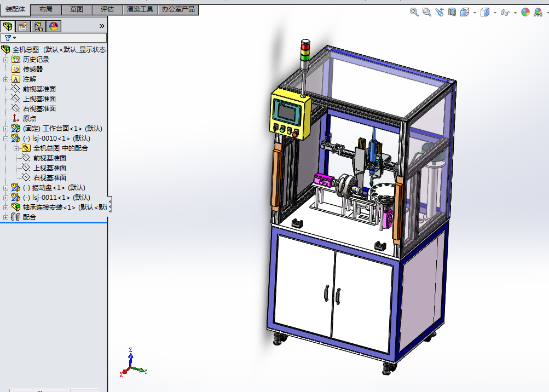Collapse the lsj-0010<1> component
Viewport: 549px width, 392px height.
[5, 139]
